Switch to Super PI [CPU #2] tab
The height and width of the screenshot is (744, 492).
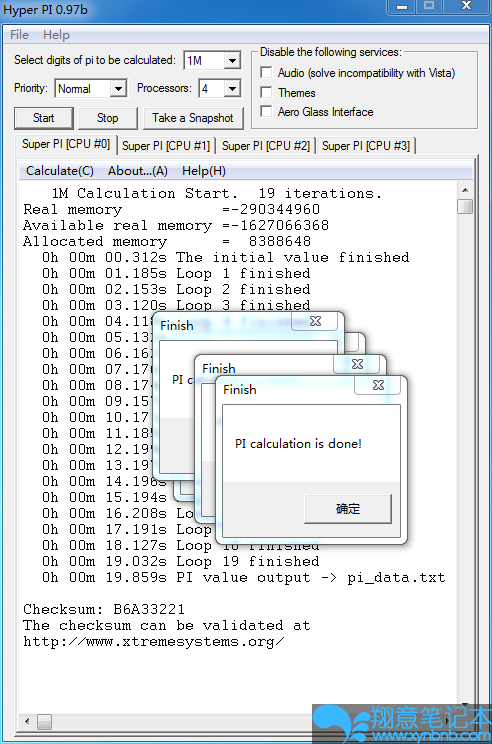266,146
